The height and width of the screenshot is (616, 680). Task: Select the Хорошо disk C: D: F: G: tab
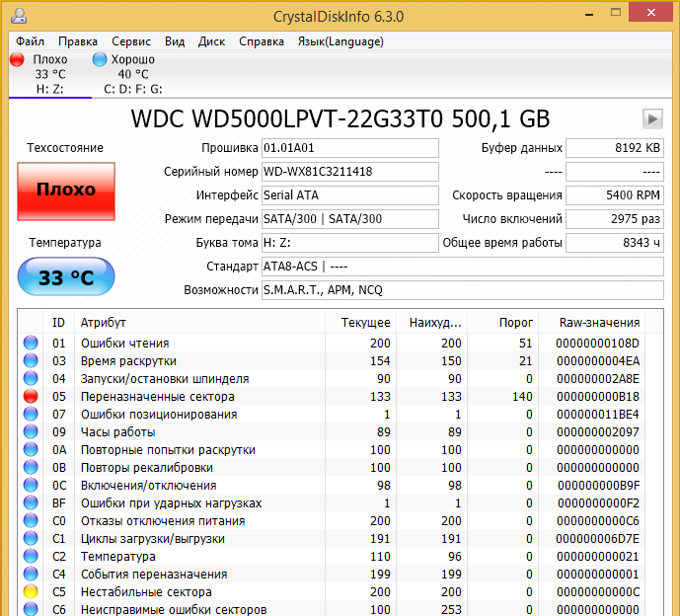(132, 74)
